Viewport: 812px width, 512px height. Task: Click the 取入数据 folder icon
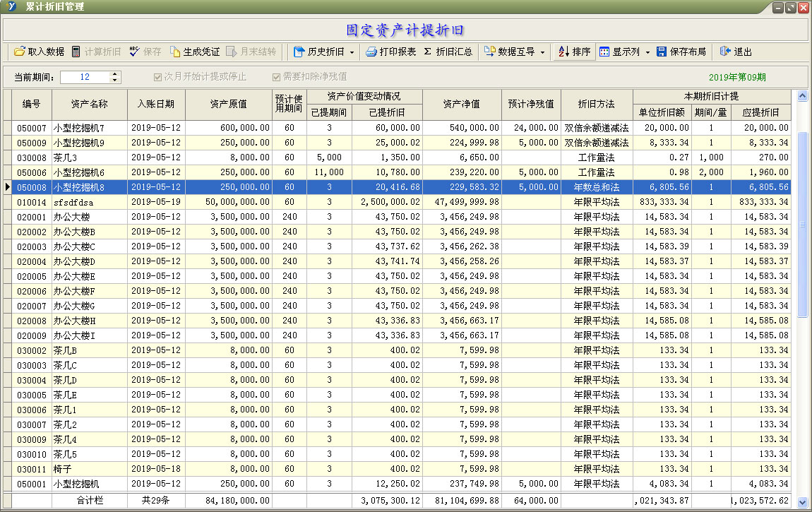coord(20,52)
